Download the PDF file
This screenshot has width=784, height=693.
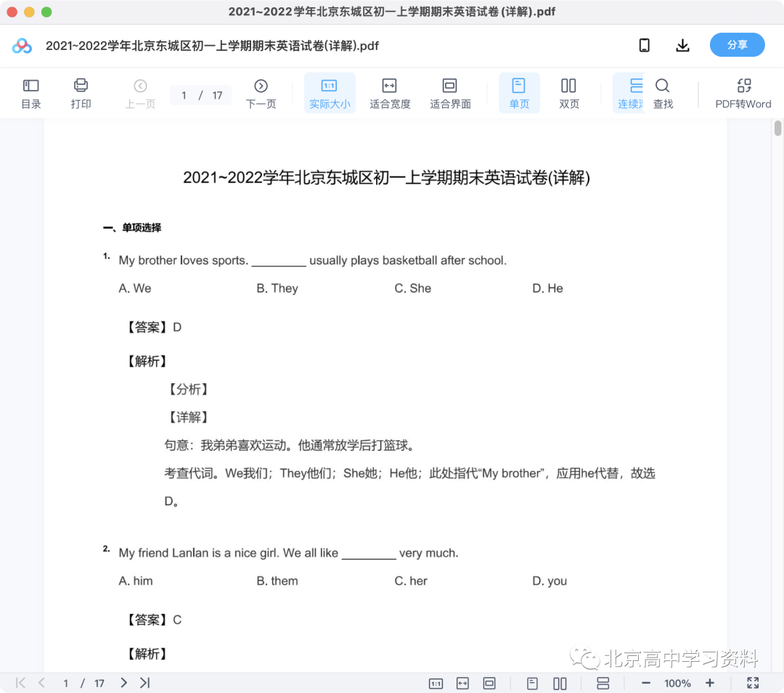point(682,46)
